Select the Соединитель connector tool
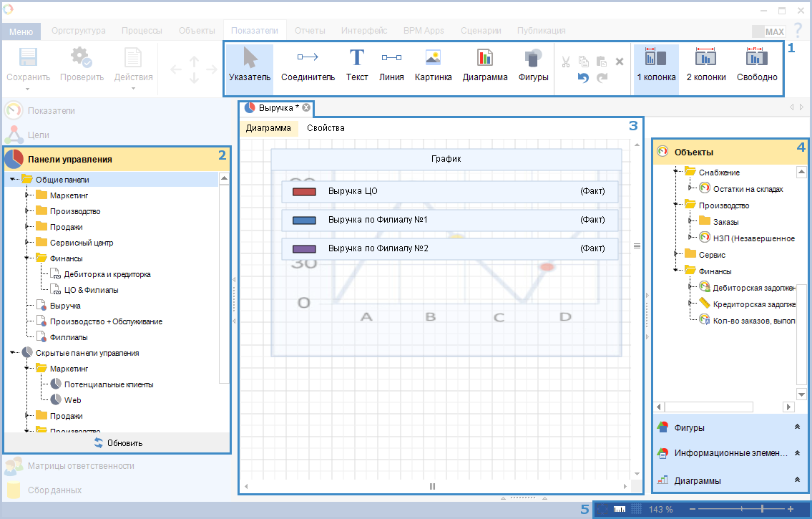 [308, 66]
